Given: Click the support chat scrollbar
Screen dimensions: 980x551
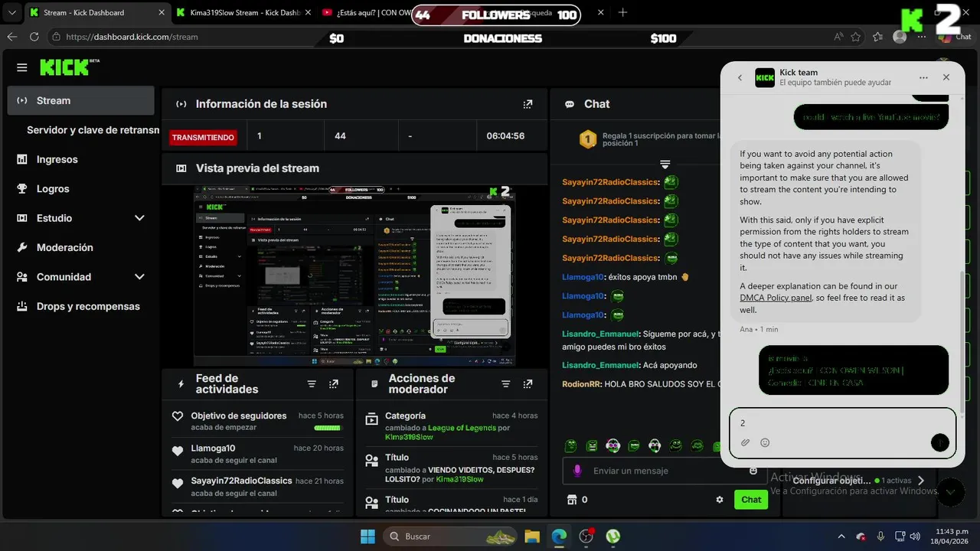Looking at the screenshot, I should point(962,341).
